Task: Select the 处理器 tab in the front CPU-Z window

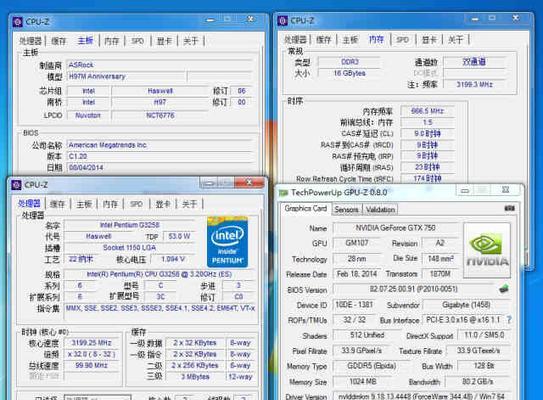Action: [29, 204]
